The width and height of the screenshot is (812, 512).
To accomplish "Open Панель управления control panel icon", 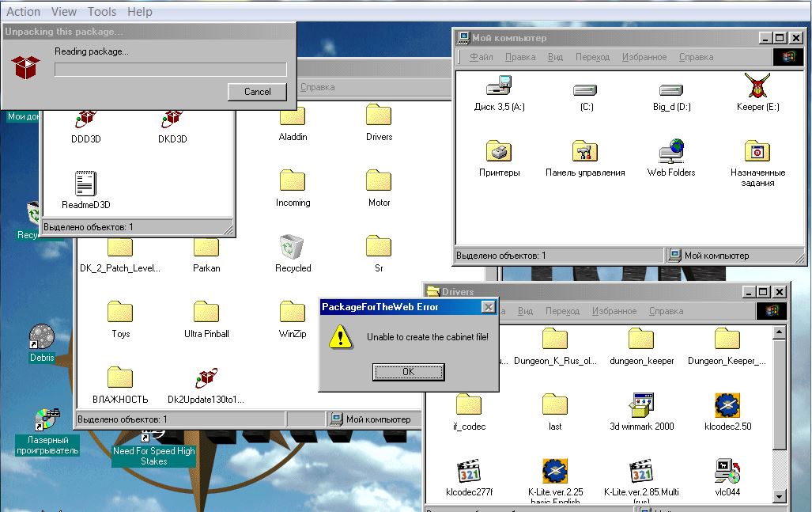I will point(584,152).
